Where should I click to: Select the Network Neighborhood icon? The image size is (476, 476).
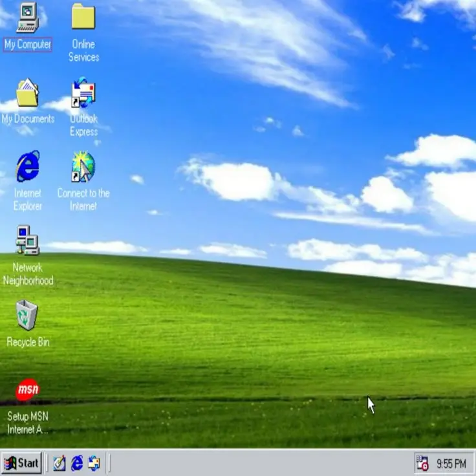(x=27, y=241)
